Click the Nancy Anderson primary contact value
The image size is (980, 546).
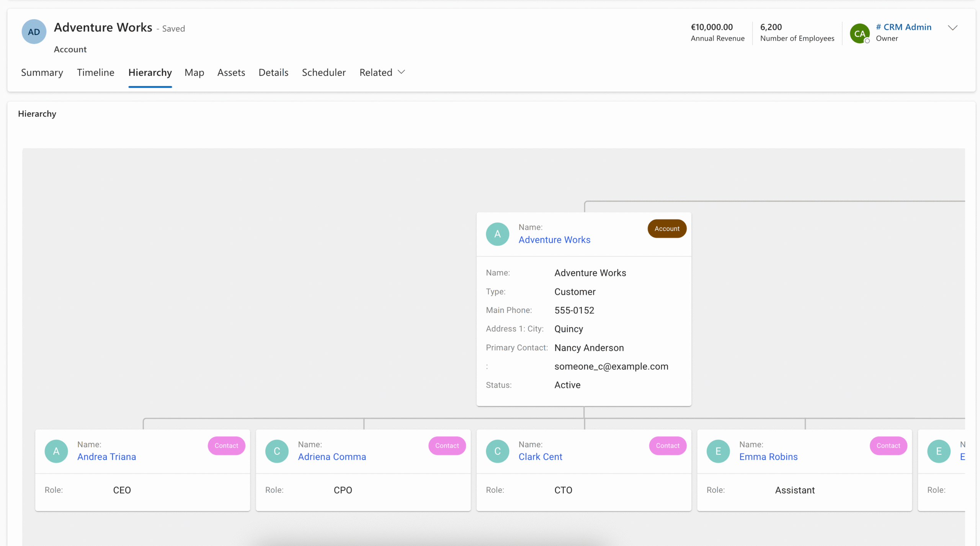click(589, 348)
